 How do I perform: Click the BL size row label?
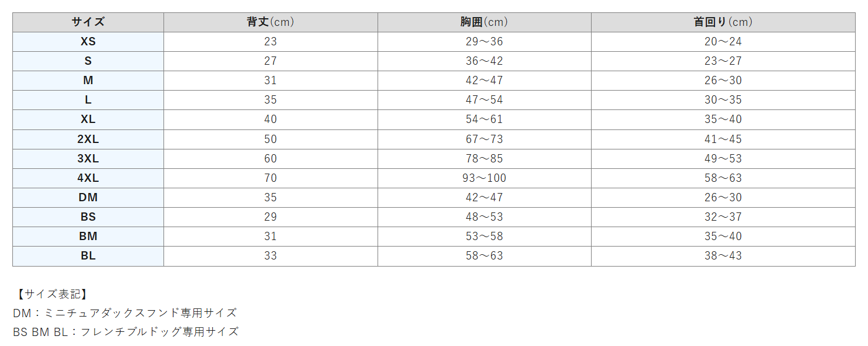pos(88,256)
